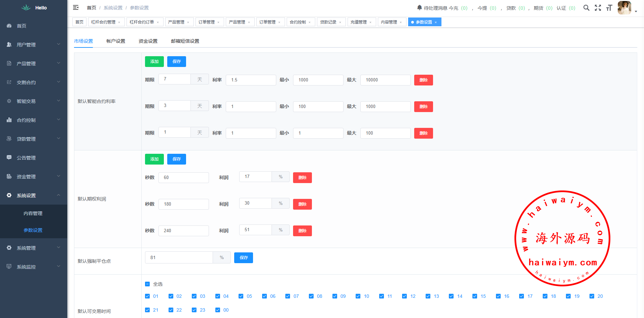
Task: Uncheck trading hour 16 checkbox
Action: [x=498, y=296]
